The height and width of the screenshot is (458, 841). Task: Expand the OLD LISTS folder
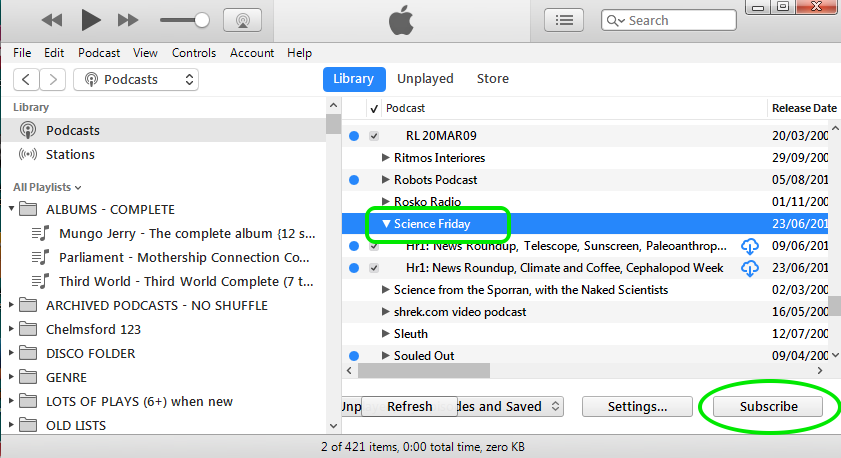11,425
